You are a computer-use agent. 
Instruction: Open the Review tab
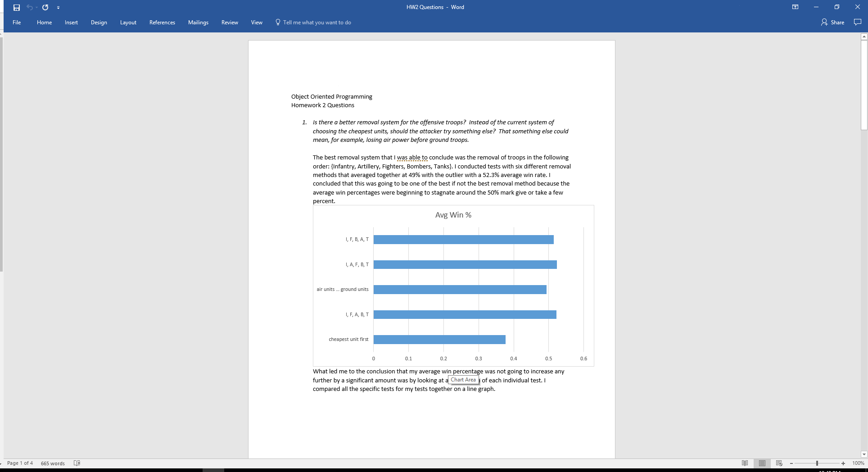point(230,23)
